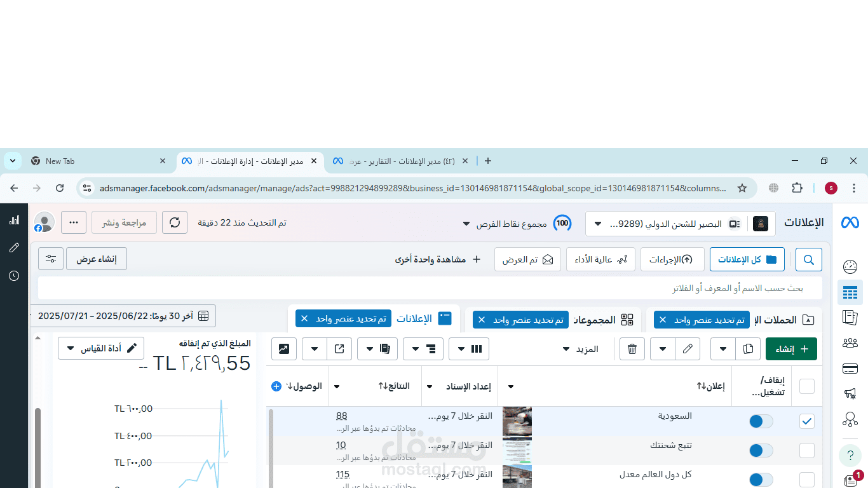Click the export share icon

pyautogui.click(x=339, y=349)
